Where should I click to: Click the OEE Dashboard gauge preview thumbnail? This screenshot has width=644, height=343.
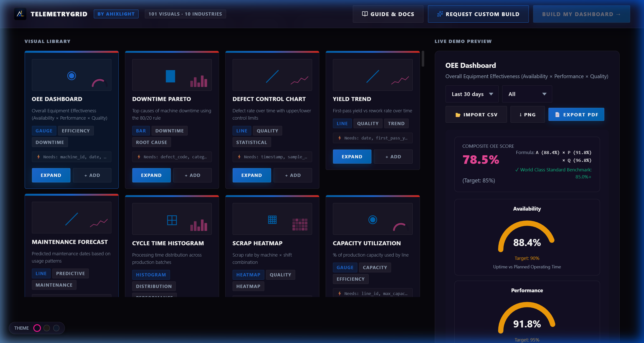(71, 75)
